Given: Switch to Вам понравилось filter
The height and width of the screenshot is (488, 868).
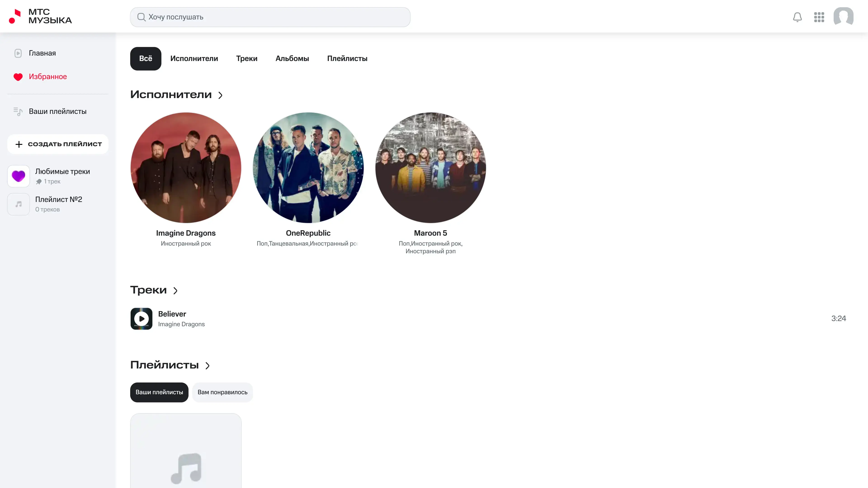Looking at the screenshot, I should coord(222,392).
